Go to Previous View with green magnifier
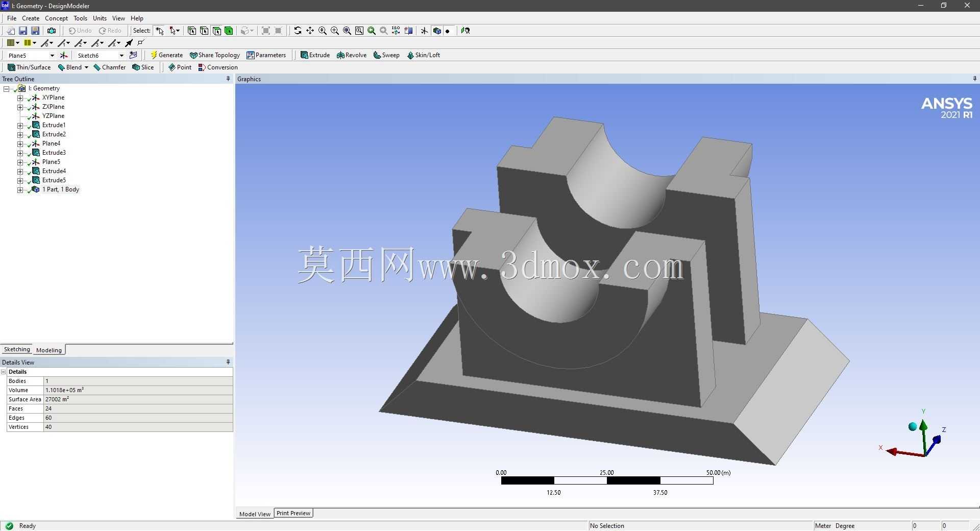This screenshot has height=531, width=980. [x=372, y=31]
